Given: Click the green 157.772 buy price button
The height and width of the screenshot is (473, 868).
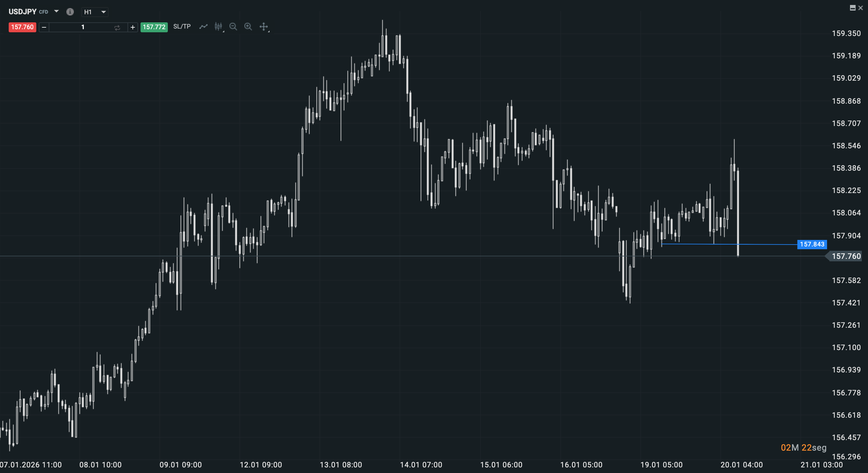Looking at the screenshot, I should click(154, 27).
